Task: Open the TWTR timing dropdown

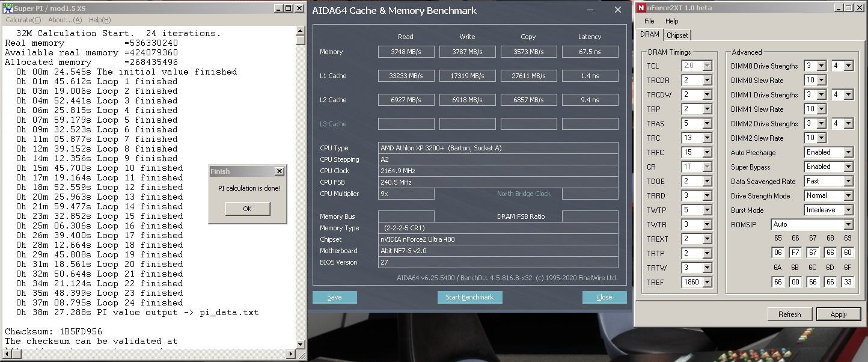Action: tap(708, 224)
